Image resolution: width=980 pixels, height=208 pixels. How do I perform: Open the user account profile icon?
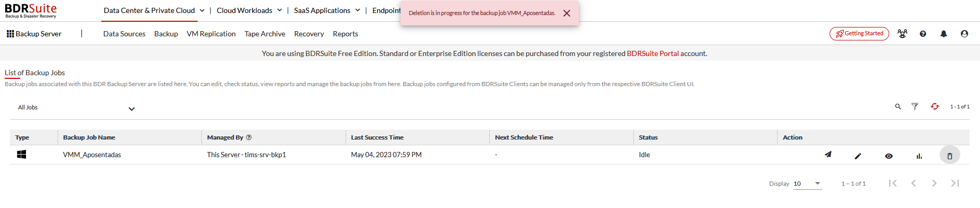pos(964,34)
